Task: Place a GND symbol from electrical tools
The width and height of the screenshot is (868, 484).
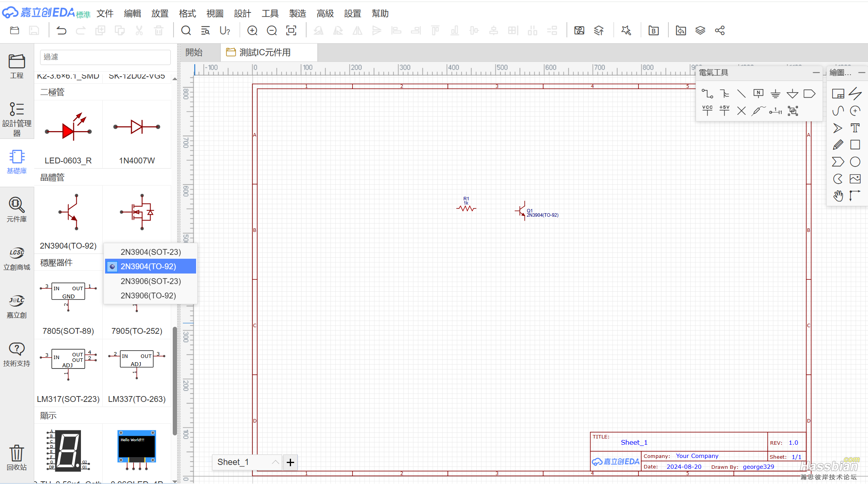Action: (x=775, y=94)
